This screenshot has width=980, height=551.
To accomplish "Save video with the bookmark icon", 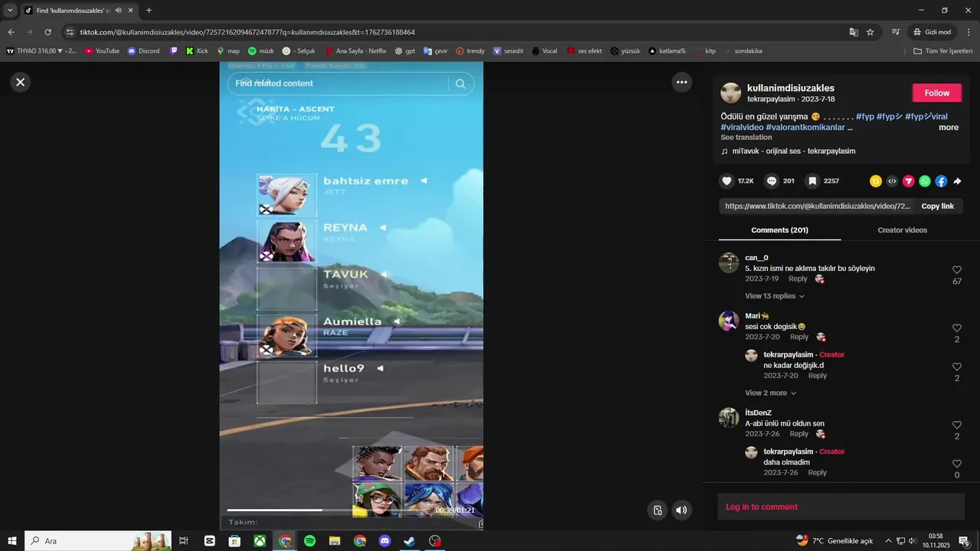I will [x=813, y=181].
